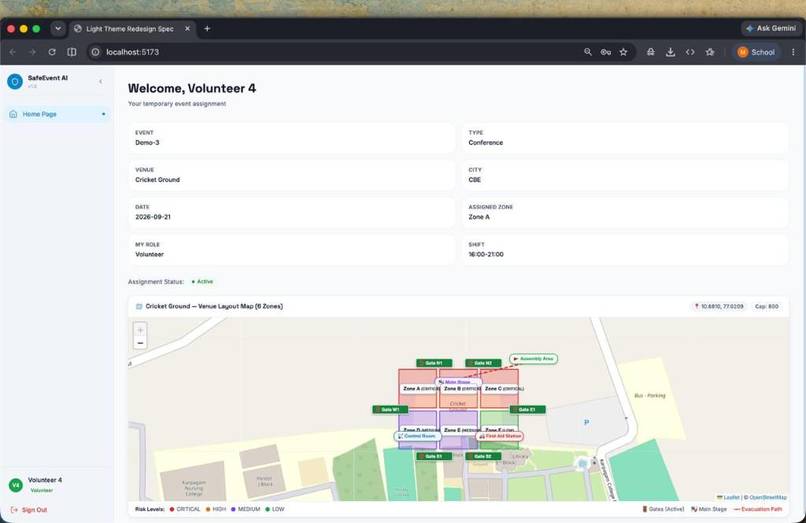This screenshot has height=523, width=806.
Task: Click the Zone A label on map
Action: coord(419,389)
